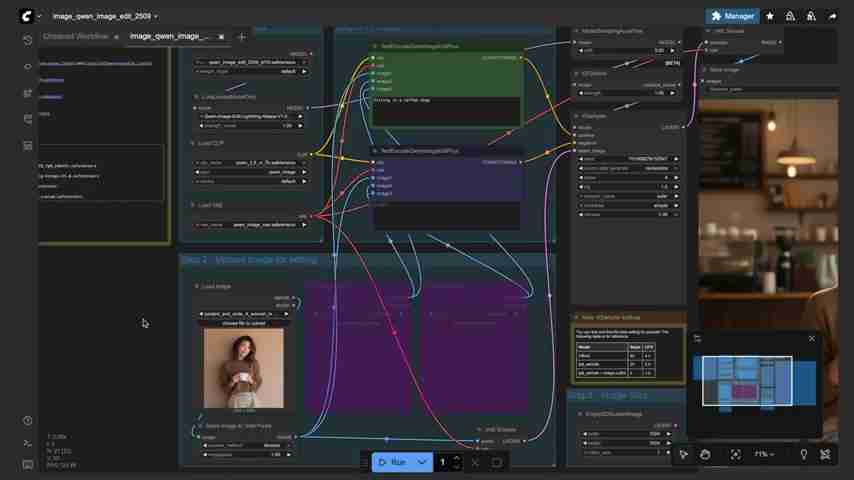Collapse the Load VAE node
Viewport: 854px width, 480px height.
click(x=192, y=205)
